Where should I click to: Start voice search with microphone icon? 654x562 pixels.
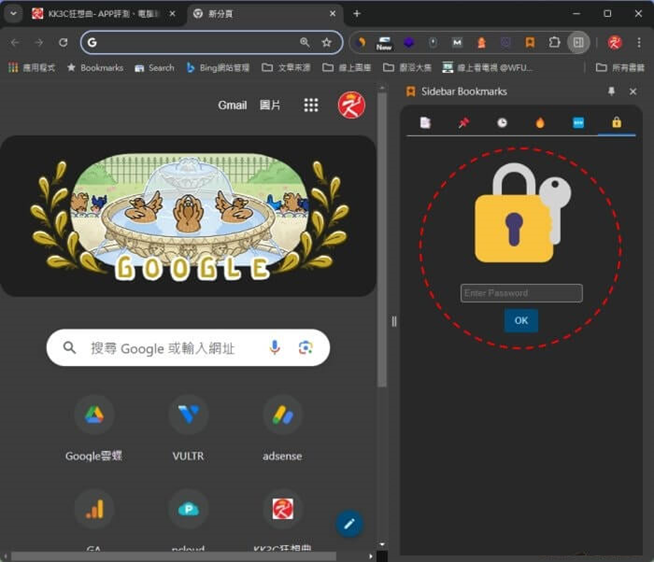(275, 347)
